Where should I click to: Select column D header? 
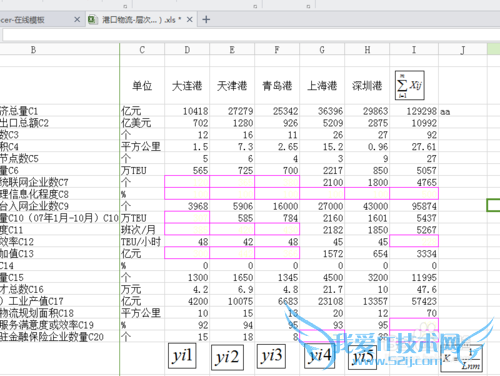coord(187,50)
